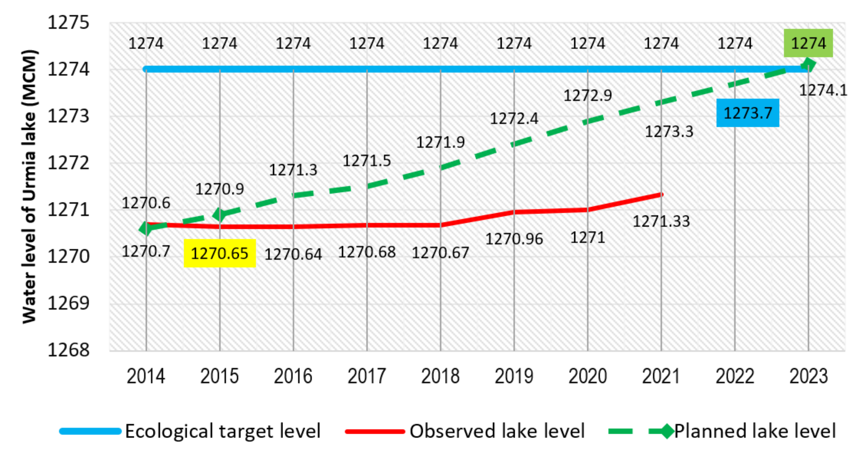Select the Planned lake level legend text

pos(755,431)
